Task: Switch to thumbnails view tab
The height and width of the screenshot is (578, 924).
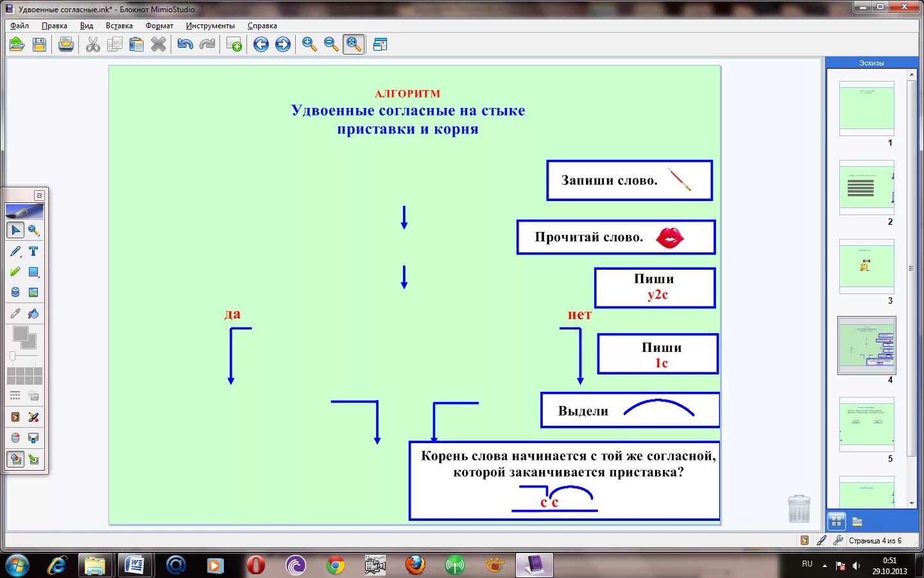Action: tap(836, 521)
